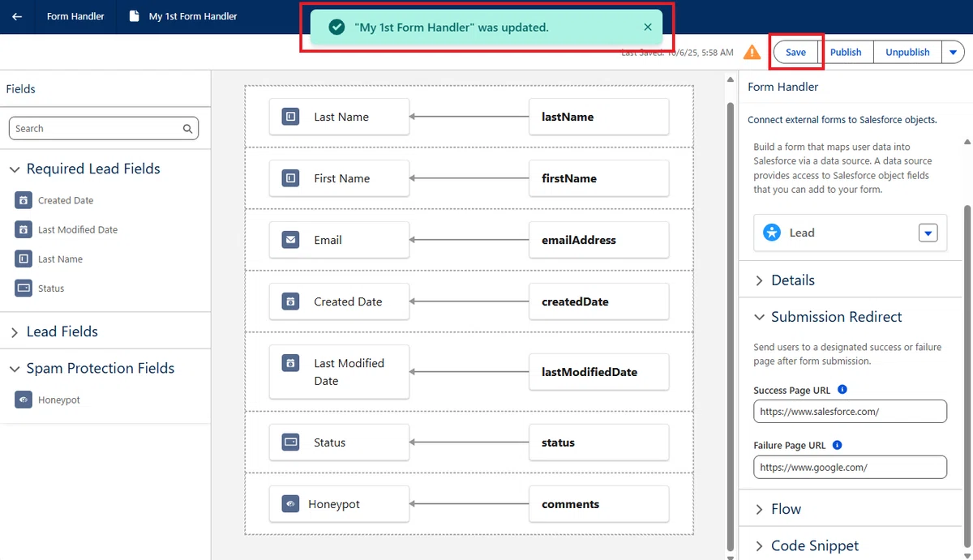973x560 pixels.
Task: Dismiss the updated notification with its X
Action: [x=648, y=27]
